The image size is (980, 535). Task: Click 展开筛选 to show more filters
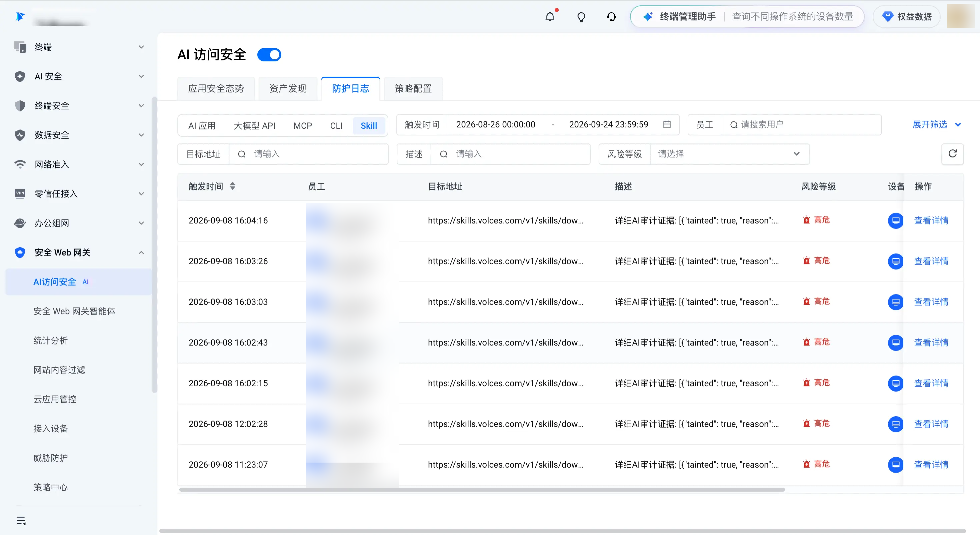coord(937,124)
